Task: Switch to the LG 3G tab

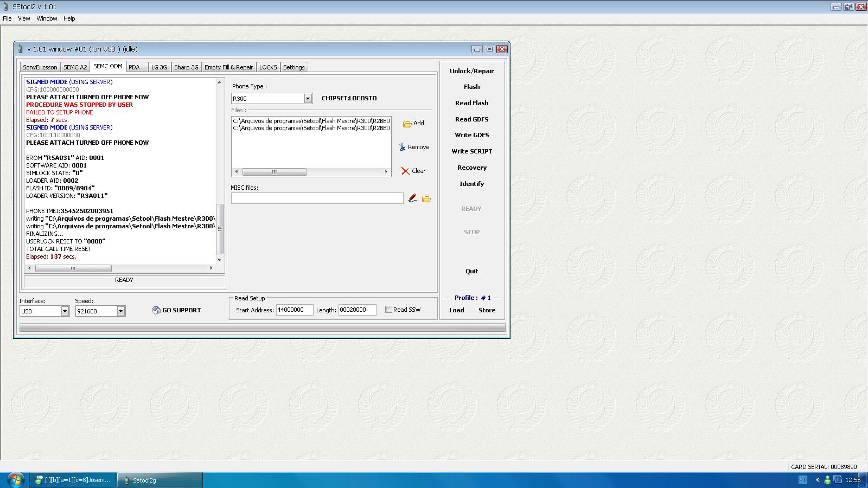Action: pos(159,67)
